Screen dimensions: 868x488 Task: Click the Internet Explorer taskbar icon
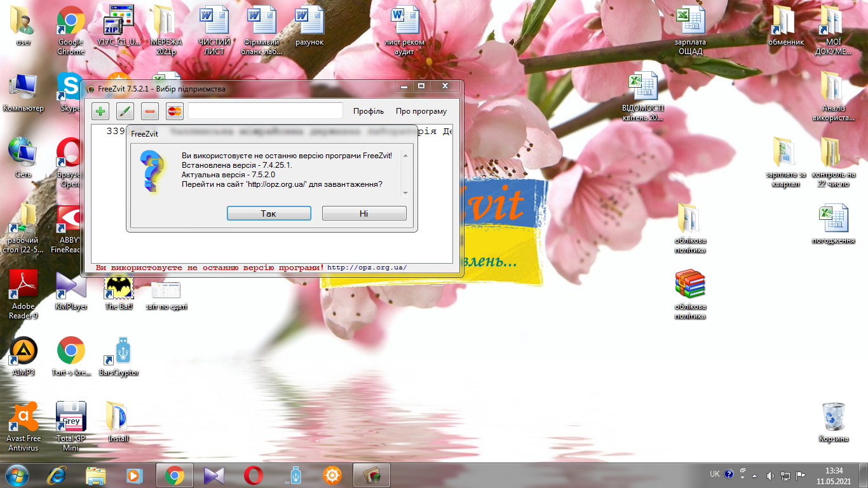(x=57, y=475)
